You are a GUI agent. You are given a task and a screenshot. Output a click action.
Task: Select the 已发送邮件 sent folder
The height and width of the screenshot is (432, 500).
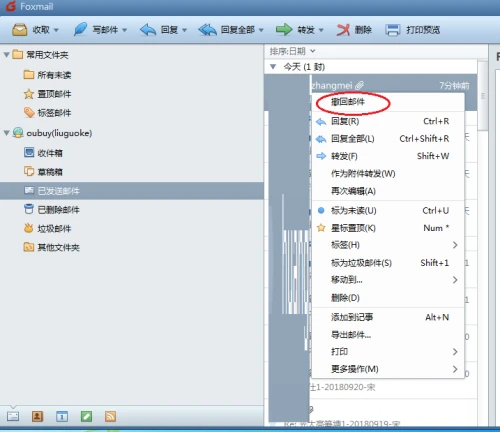[132, 191]
